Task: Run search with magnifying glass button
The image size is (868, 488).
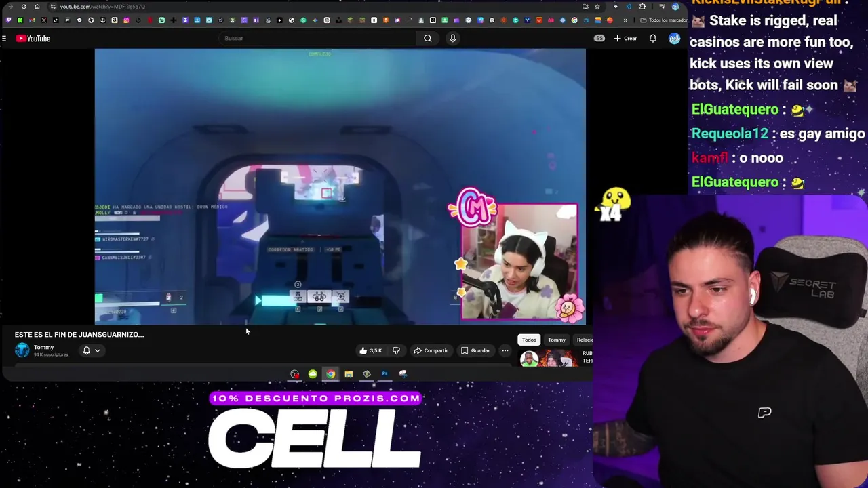Action: click(x=428, y=38)
